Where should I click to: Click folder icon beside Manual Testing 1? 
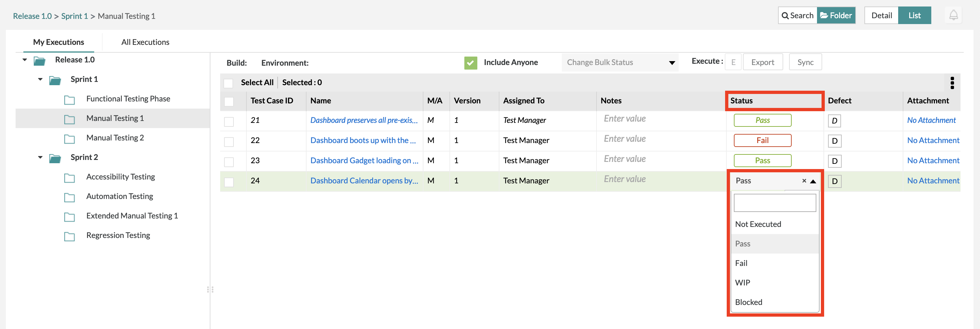(x=69, y=119)
